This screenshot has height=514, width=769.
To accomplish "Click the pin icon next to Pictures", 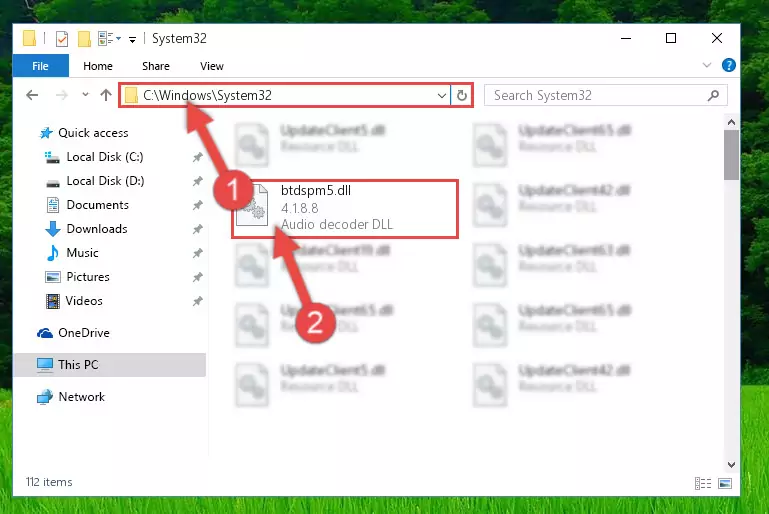I will point(197,278).
